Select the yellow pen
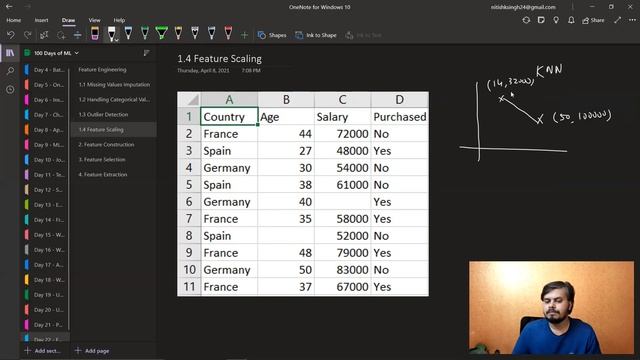The width and height of the screenshot is (640, 360). click(x=178, y=33)
